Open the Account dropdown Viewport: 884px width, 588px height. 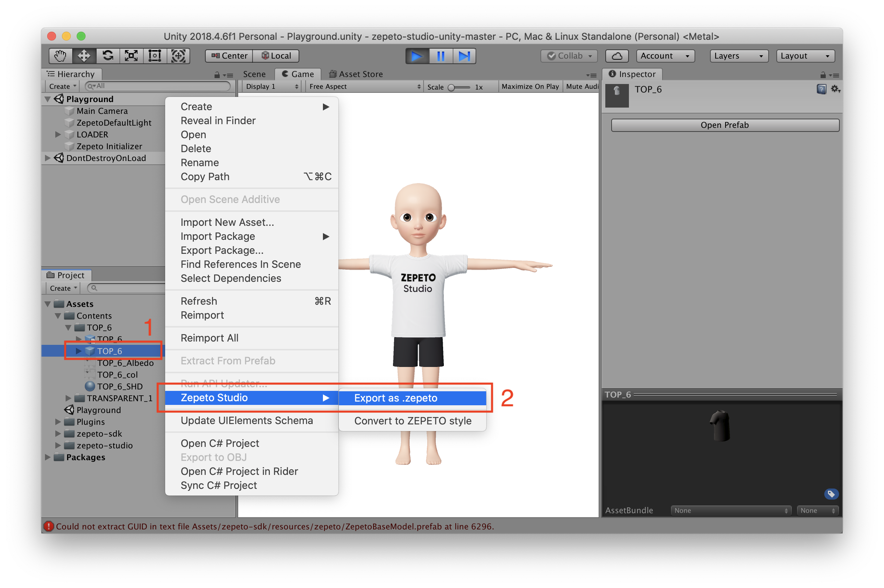(x=665, y=56)
